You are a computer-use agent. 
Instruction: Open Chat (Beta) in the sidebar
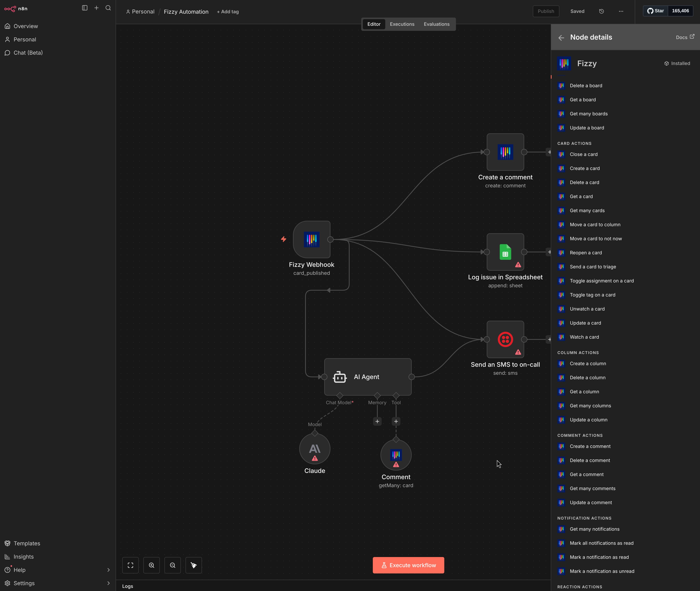point(28,53)
